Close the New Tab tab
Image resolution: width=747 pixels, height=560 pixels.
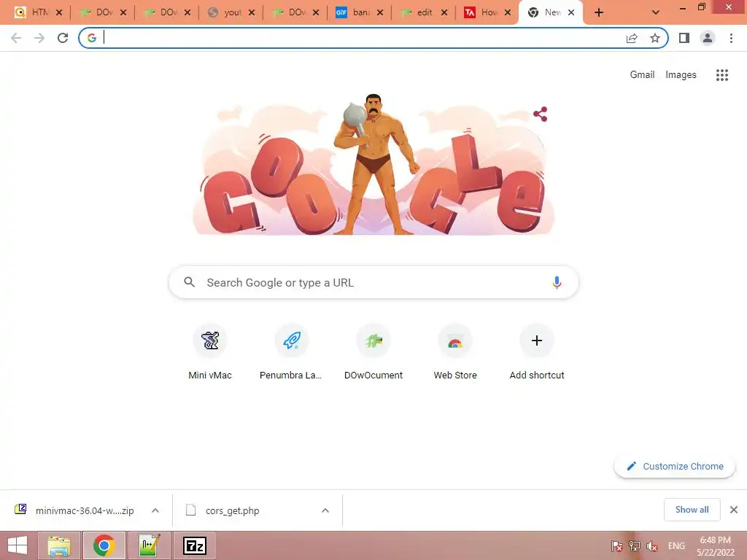tap(571, 12)
